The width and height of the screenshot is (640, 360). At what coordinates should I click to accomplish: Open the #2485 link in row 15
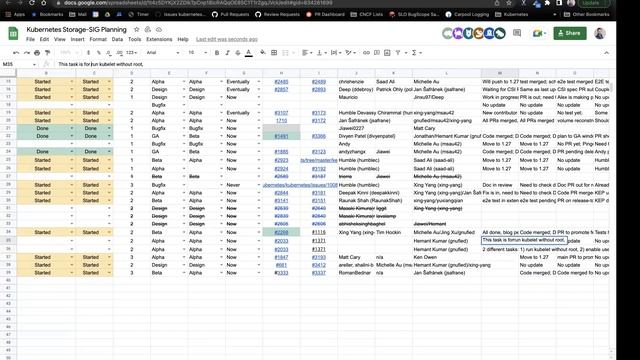pos(281,82)
